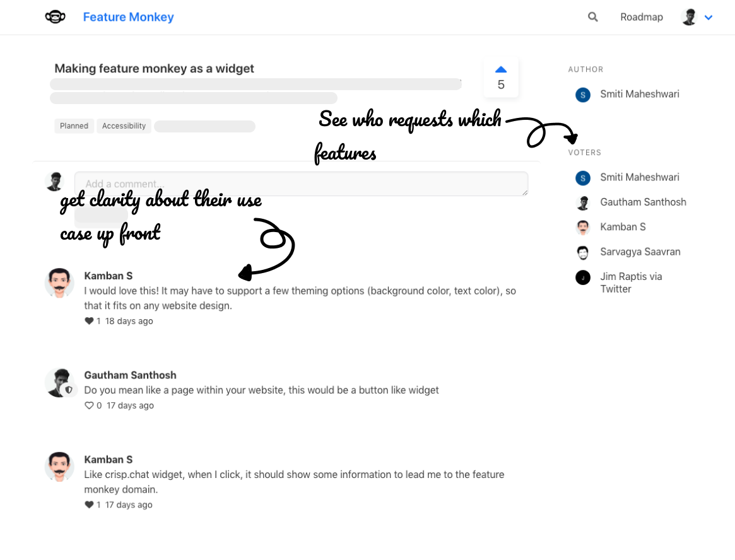The width and height of the screenshot is (735, 560).
Task: Open voter Jim Raptis via Twitter
Action: 632,283
